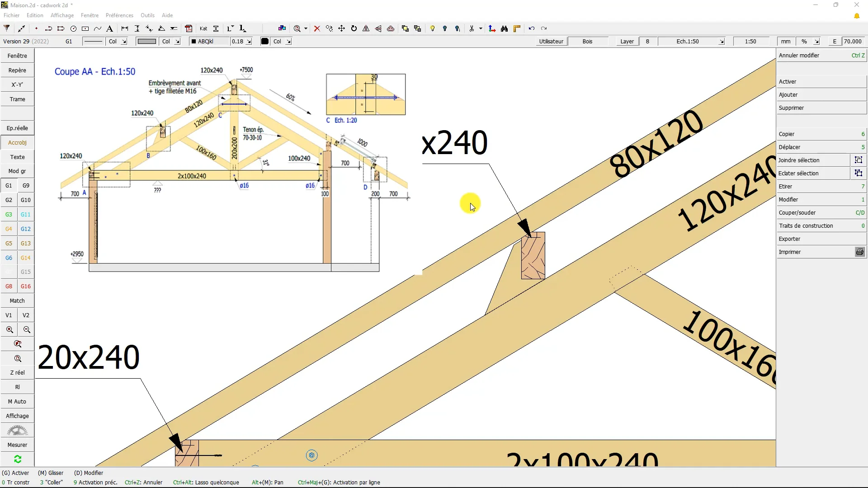Open the Outils menu
868x488 pixels.
point(147,15)
